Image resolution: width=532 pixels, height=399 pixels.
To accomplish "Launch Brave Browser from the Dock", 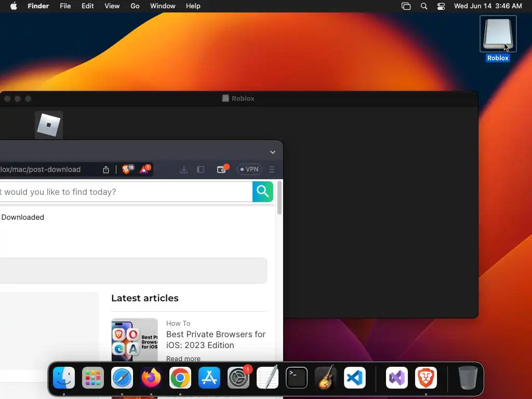I will 426,378.
